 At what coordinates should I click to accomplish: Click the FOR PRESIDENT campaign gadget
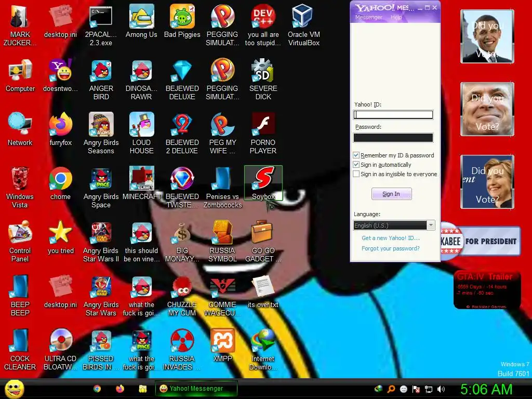pyautogui.click(x=481, y=241)
